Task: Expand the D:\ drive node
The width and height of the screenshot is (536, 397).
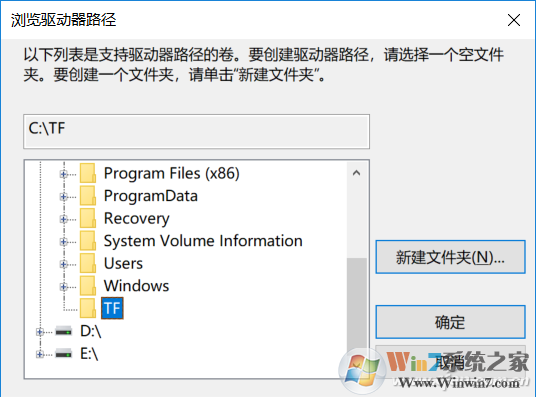Action: click(x=40, y=332)
